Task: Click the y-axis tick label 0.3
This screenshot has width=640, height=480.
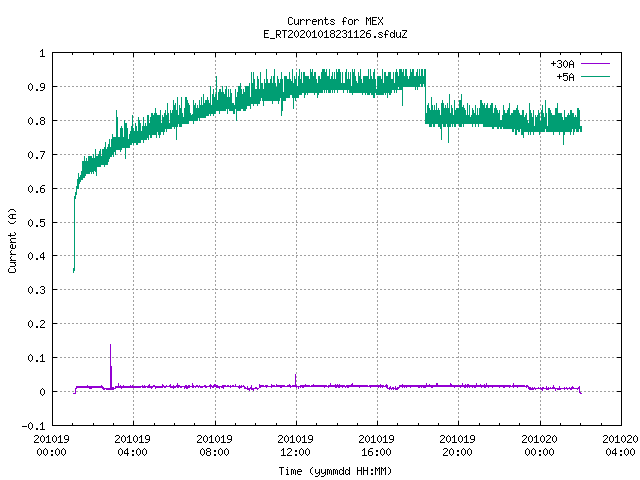Action: click(36, 290)
